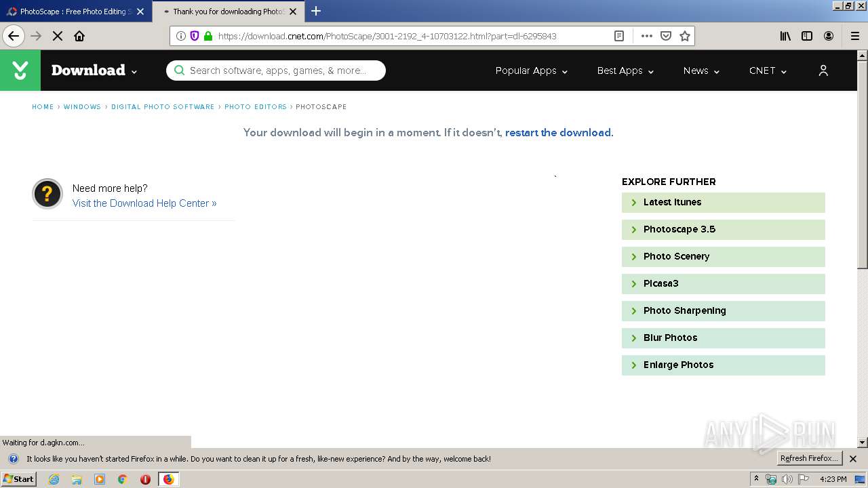Visit the Download Help Center link
This screenshot has height=488, width=868.
[144, 203]
